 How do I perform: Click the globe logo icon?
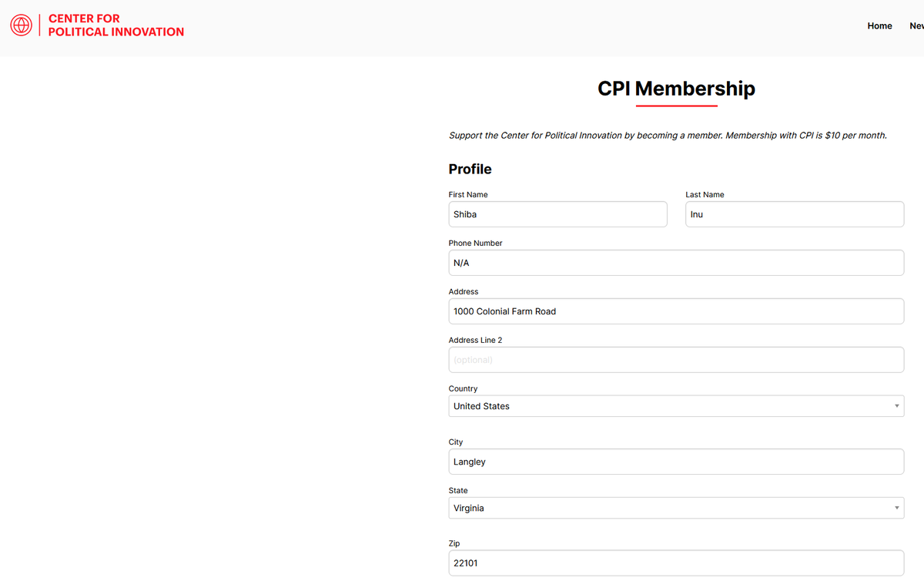[x=21, y=25]
